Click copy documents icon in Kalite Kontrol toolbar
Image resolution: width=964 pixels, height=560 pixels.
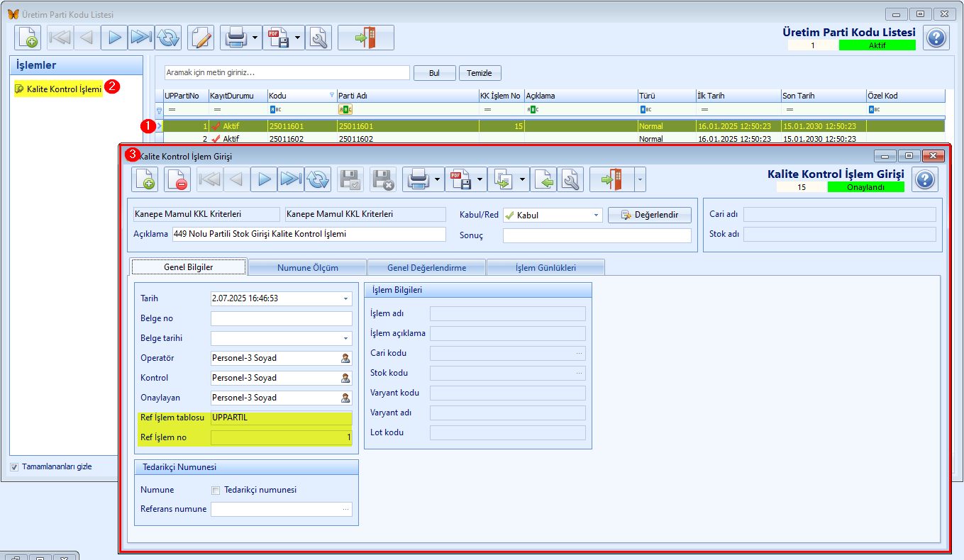coord(502,180)
